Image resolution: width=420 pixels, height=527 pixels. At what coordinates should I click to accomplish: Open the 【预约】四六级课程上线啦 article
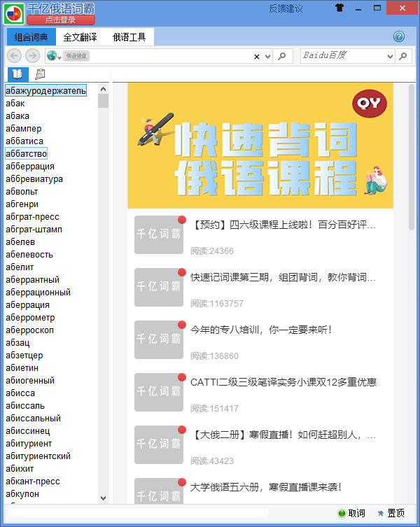click(x=260, y=235)
